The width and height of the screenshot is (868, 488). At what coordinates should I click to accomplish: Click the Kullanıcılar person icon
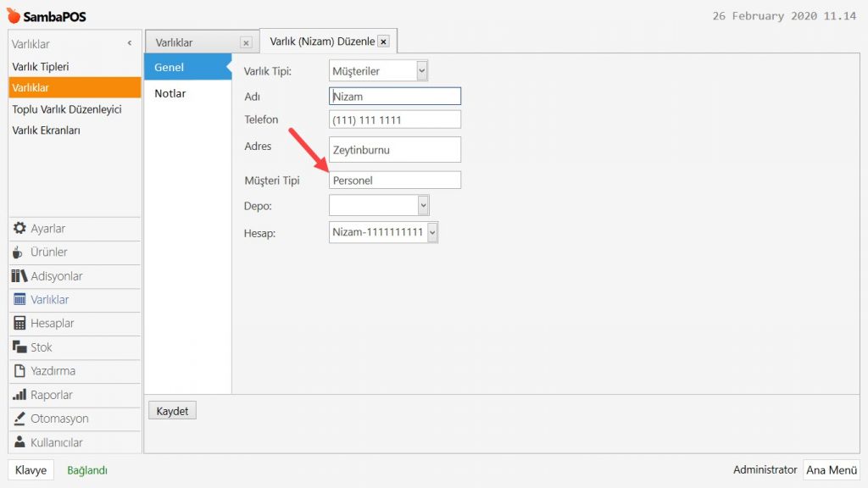[19, 442]
